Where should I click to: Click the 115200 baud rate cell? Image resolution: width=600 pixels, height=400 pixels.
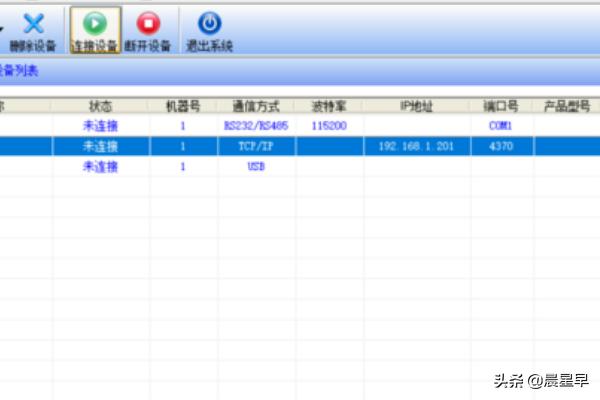(x=329, y=126)
